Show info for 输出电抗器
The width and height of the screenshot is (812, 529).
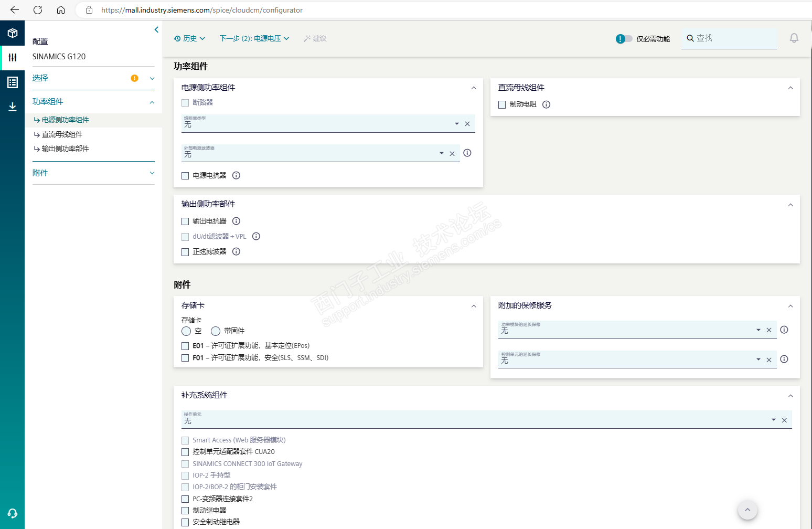pyautogui.click(x=236, y=221)
